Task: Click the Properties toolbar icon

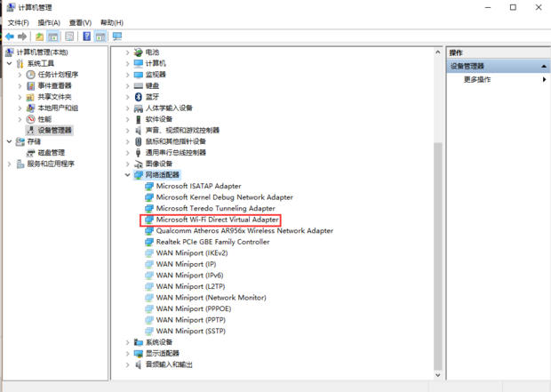Action: coord(69,36)
